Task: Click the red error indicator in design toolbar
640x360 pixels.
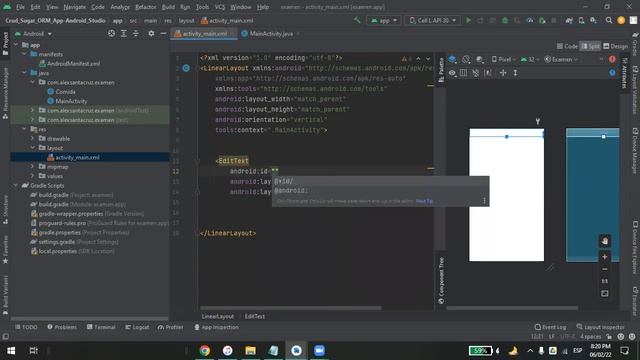Action: [x=612, y=60]
